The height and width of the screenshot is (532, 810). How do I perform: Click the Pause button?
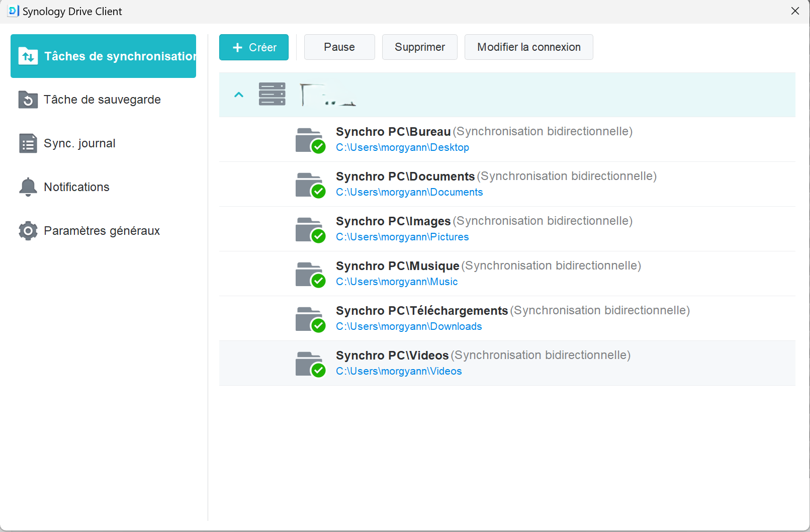tap(339, 47)
